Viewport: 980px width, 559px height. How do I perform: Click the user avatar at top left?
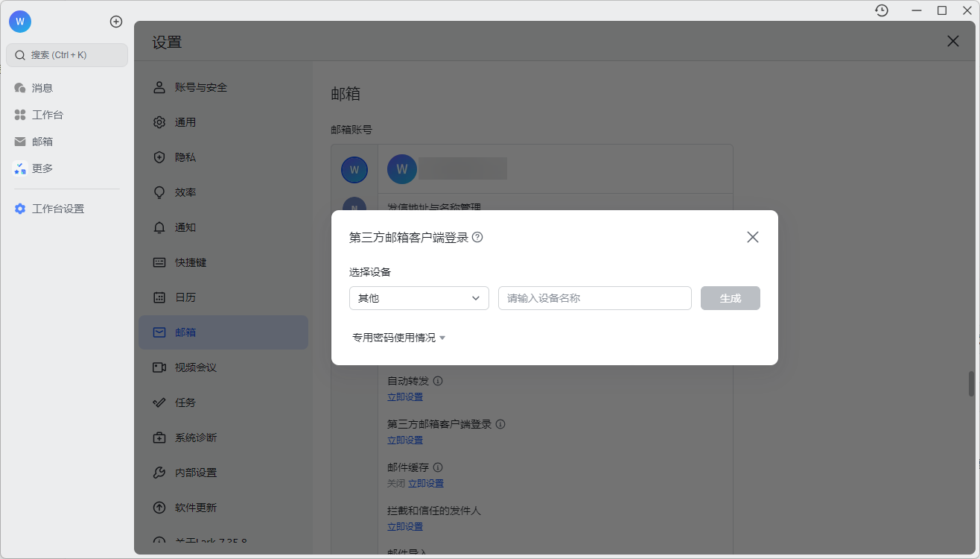click(x=20, y=22)
